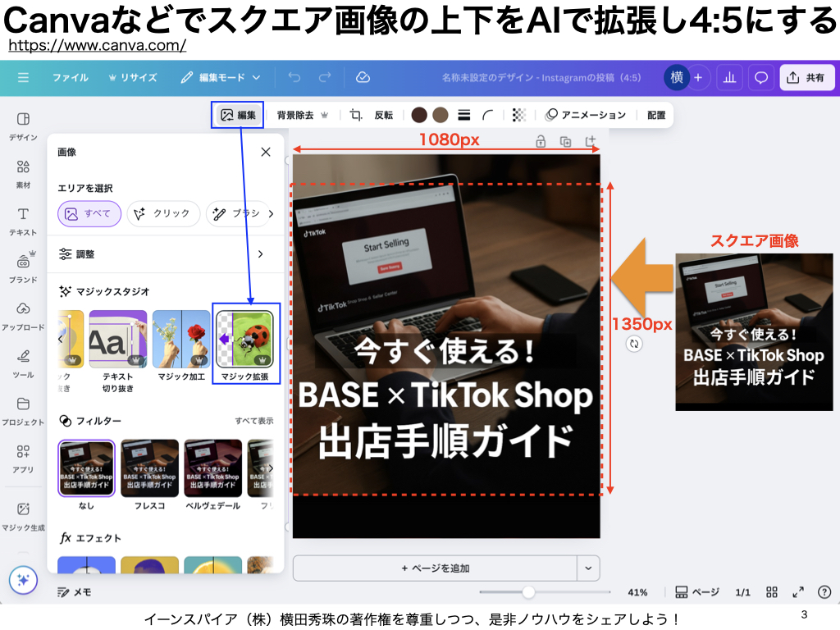840x630 pixels.
Task: Open メモ notes
Action: pos(75,592)
